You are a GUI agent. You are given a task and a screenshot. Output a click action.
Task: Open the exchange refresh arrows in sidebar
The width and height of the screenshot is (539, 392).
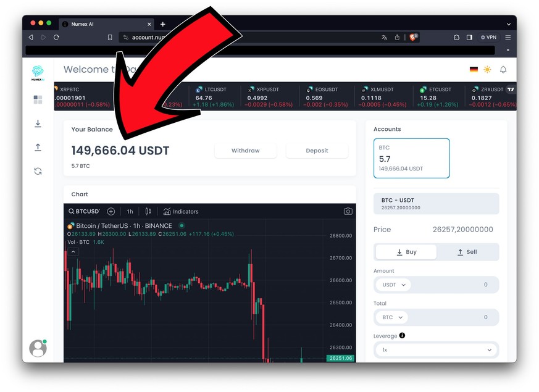coord(38,171)
